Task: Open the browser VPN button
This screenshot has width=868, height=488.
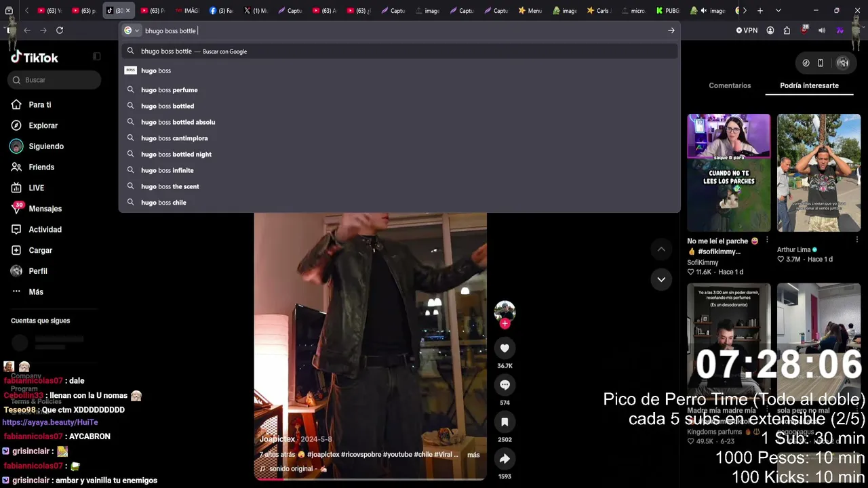Action: coord(747,30)
